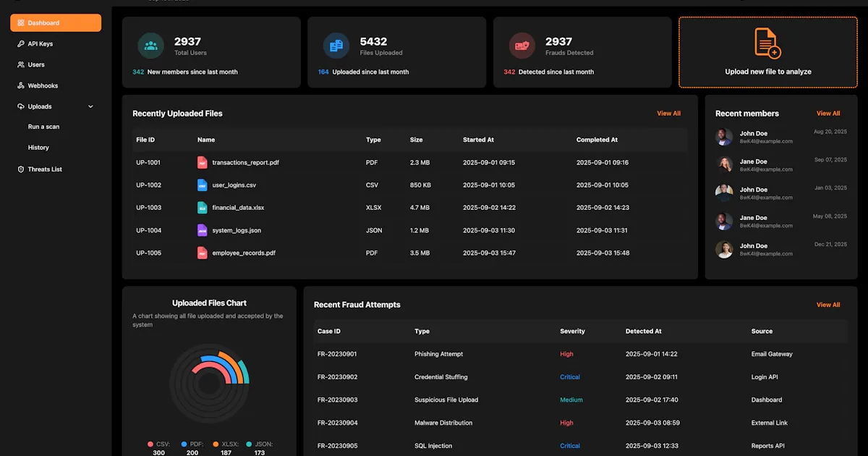Click the orange upload file icon
Viewport: 868px width, 456px height.
[x=767, y=43]
